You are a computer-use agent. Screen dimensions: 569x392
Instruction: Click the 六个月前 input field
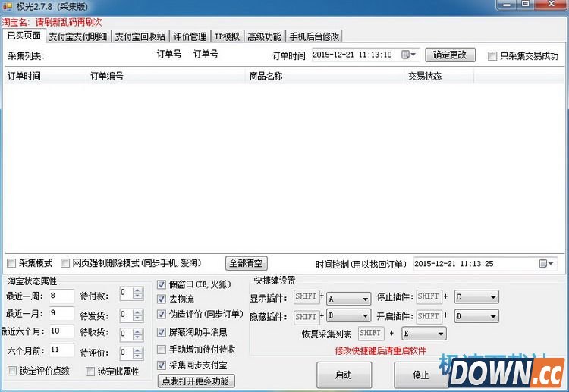pyautogui.click(x=61, y=350)
